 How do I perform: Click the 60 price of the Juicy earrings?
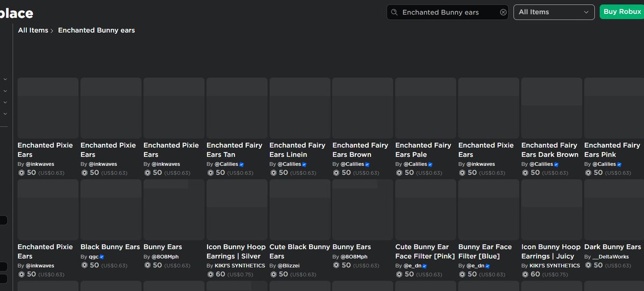click(535, 274)
